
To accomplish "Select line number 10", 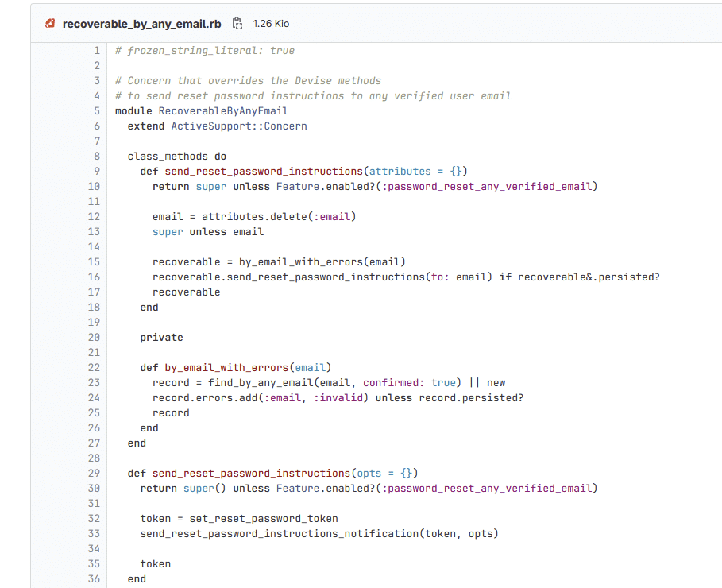I will point(94,187).
